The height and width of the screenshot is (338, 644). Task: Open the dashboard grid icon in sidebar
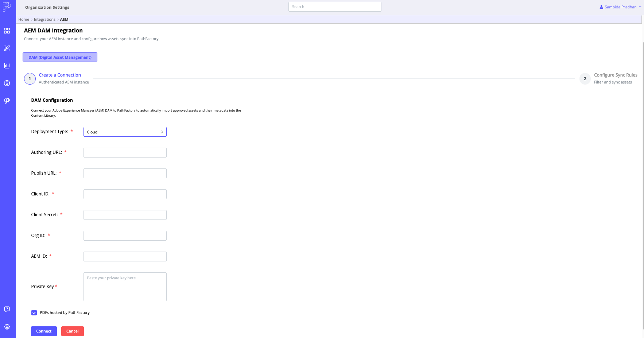click(7, 31)
